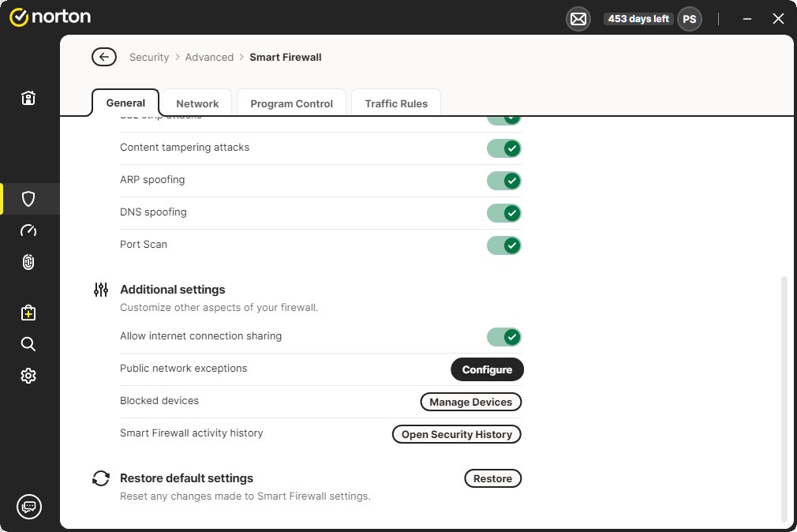Click the 453 days left badge
The width and height of the screenshot is (797, 532).
638,19
